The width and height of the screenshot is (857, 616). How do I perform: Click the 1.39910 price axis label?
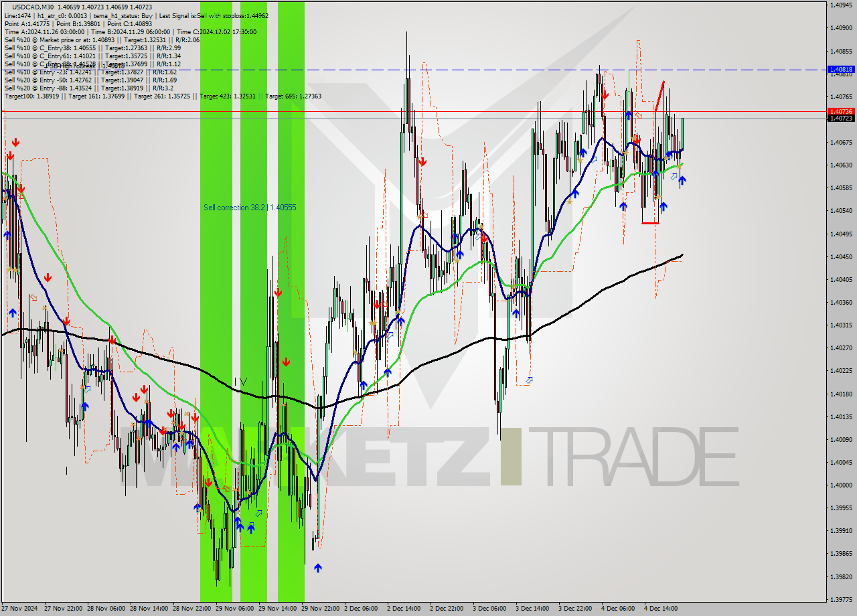pyautogui.click(x=841, y=530)
